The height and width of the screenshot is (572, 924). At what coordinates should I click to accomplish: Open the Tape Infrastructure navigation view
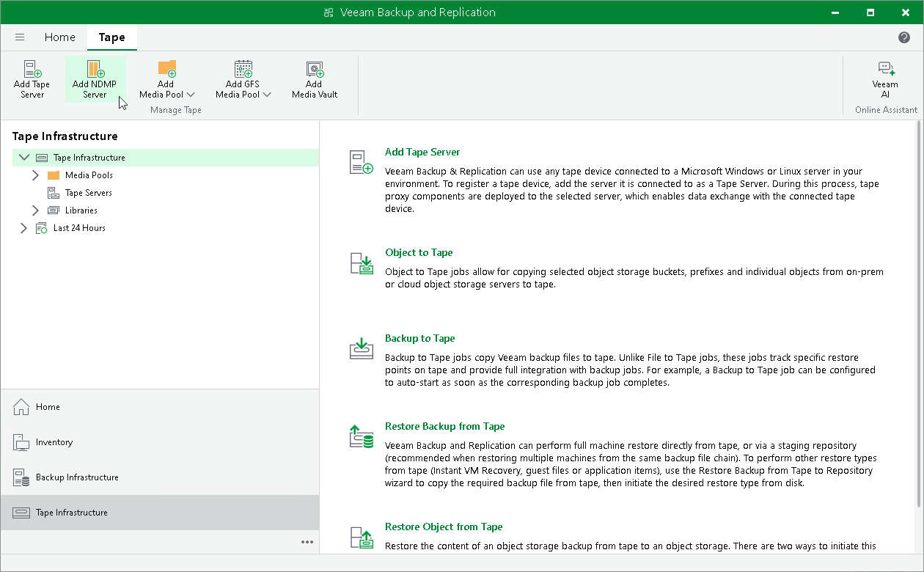tap(160, 513)
